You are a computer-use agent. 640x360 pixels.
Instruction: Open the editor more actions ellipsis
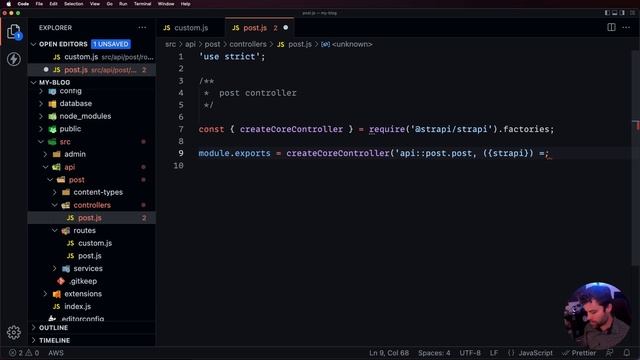pyautogui.click(x=626, y=28)
